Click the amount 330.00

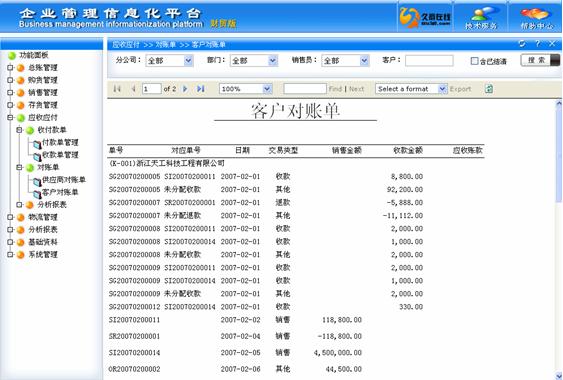click(x=411, y=307)
